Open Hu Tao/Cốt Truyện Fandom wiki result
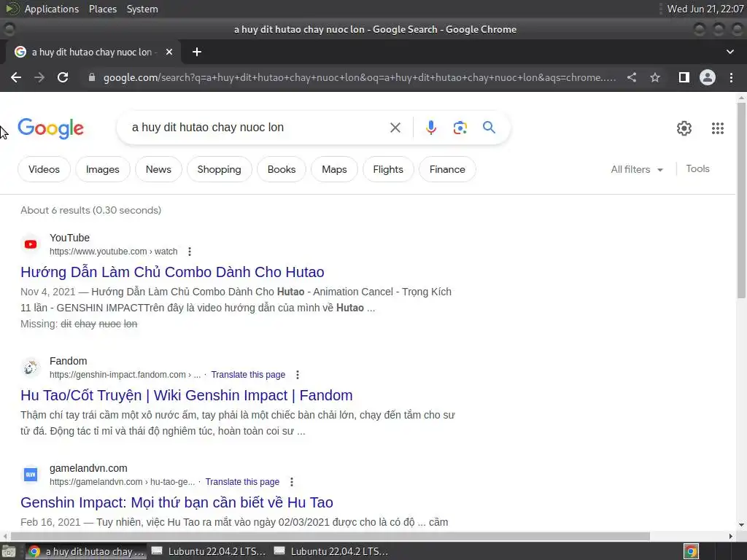The width and height of the screenshot is (747, 560). (x=186, y=395)
